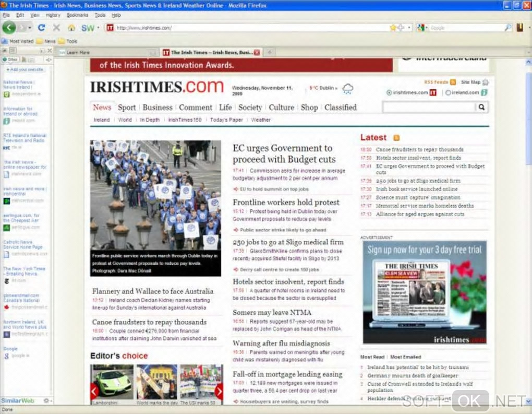Open the Sport section
This screenshot has height=414, width=532.
tap(127, 108)
